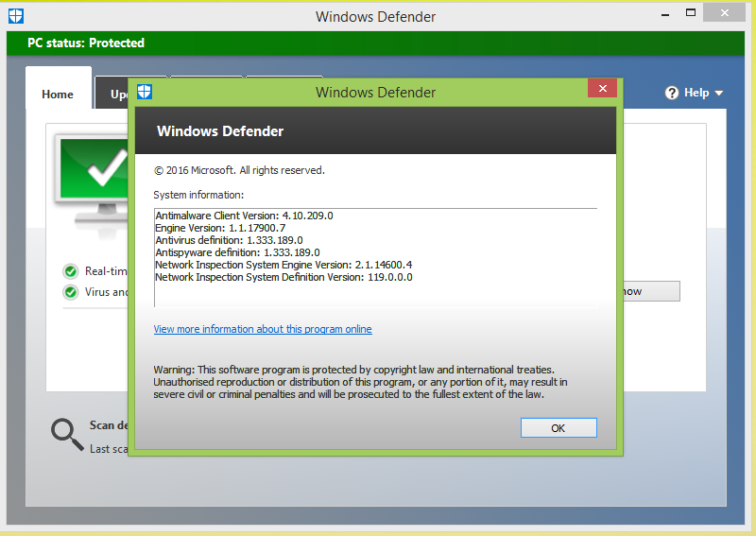This screenshot has height=536, width=756.
Task: Select 'Network Inspection System Definition Version' line
Action: point(283,277)
